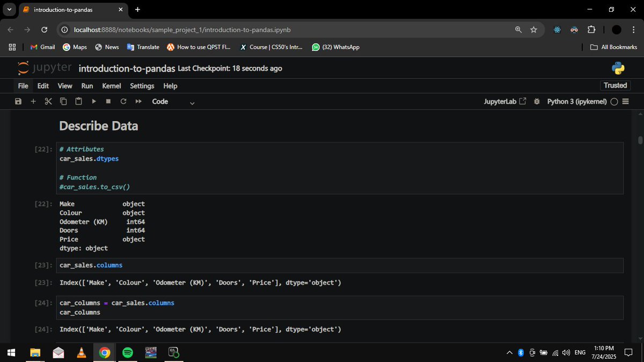The height and width of the screenshot is (362, 644).
Task: Click the Python logo icon
Action: coord(618,68)
